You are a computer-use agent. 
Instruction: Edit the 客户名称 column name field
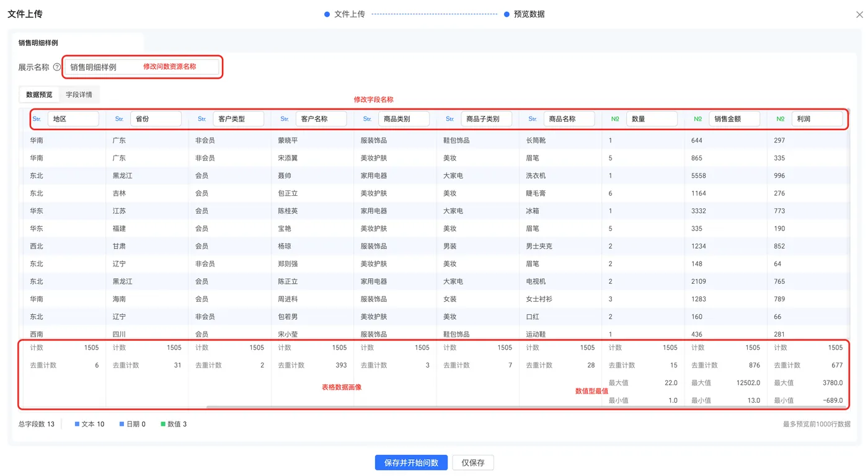pyautogui.click(x=321, y=119)
